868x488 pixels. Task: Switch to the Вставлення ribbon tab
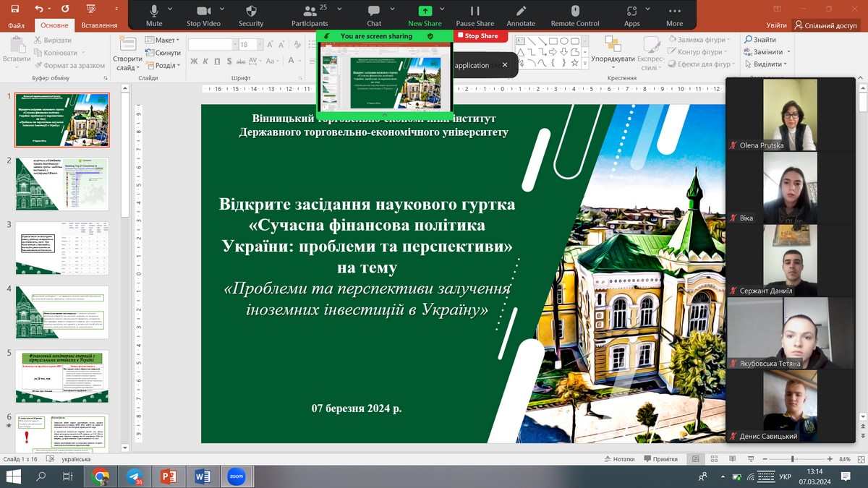tap(99, 25)
